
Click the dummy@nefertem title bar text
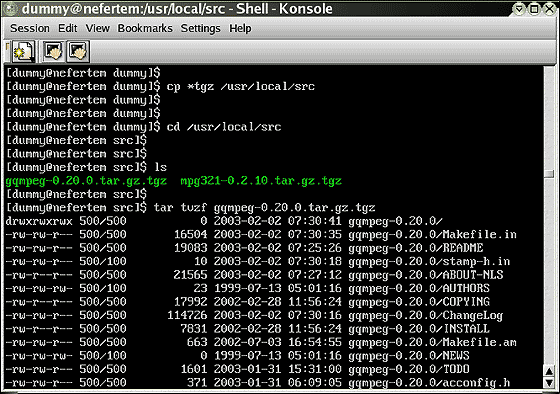[x=177, y=9]
